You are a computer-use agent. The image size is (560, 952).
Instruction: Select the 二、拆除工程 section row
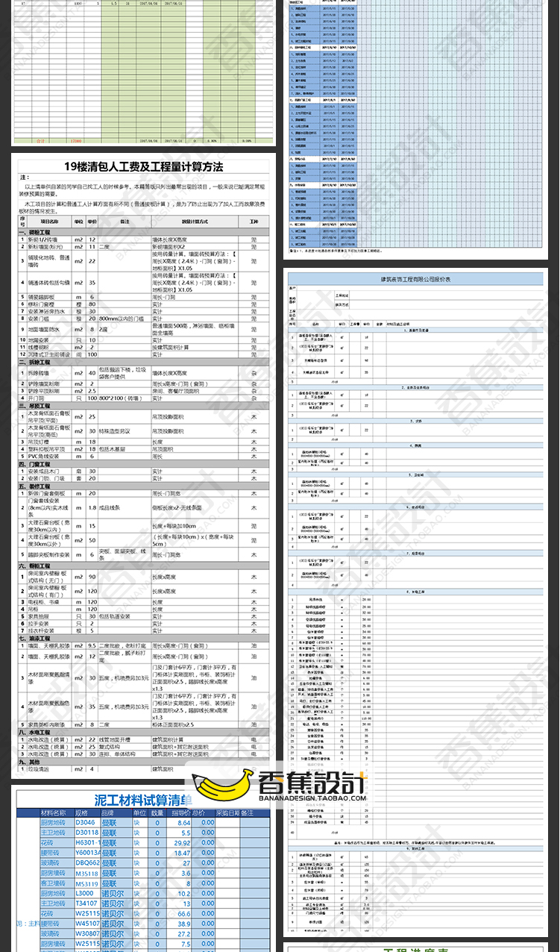pyautogui.click(x=37, y=362)
